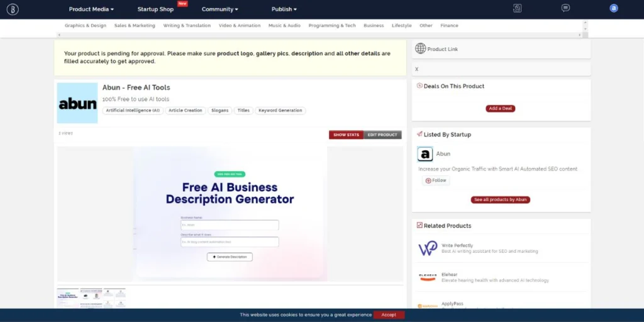This screenshot has width=644, height=322.
Task: Click the SHOW STATS button
Action: [347, 135]
